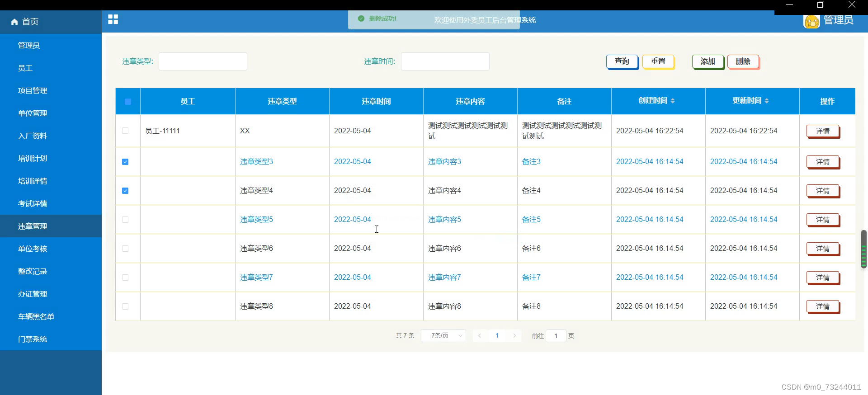
Task: Open 门禁系统 menu item
Action: [51, 339]
